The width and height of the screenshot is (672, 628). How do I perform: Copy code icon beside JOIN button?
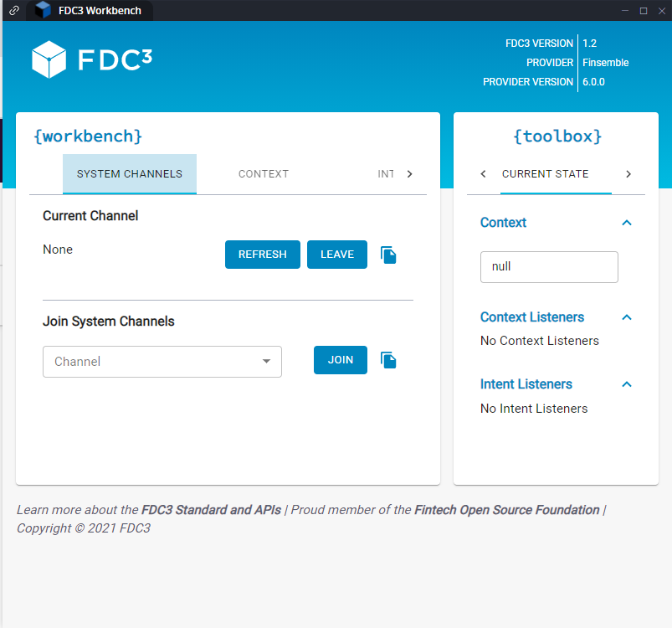tap(388, 360)
